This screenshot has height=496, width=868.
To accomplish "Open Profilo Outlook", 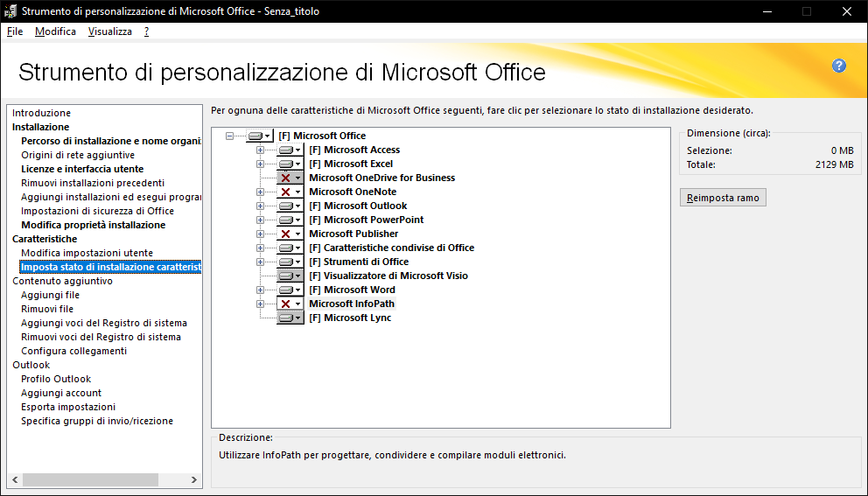I will pos(56,379).
